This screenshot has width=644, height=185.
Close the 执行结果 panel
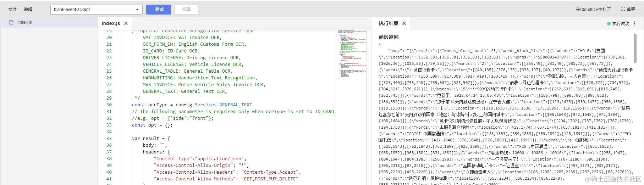pyautogui.click(x=404, y=23)
